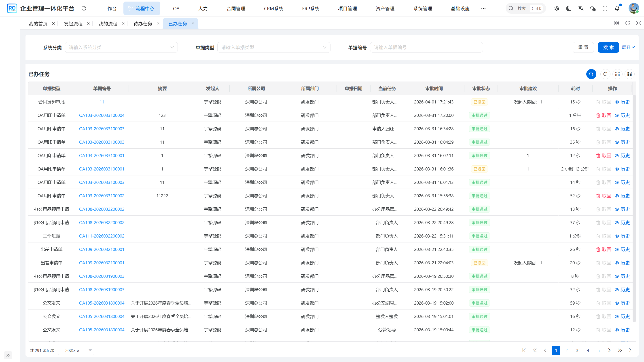Open document link OA111-2026032200002

coord(102,236)
